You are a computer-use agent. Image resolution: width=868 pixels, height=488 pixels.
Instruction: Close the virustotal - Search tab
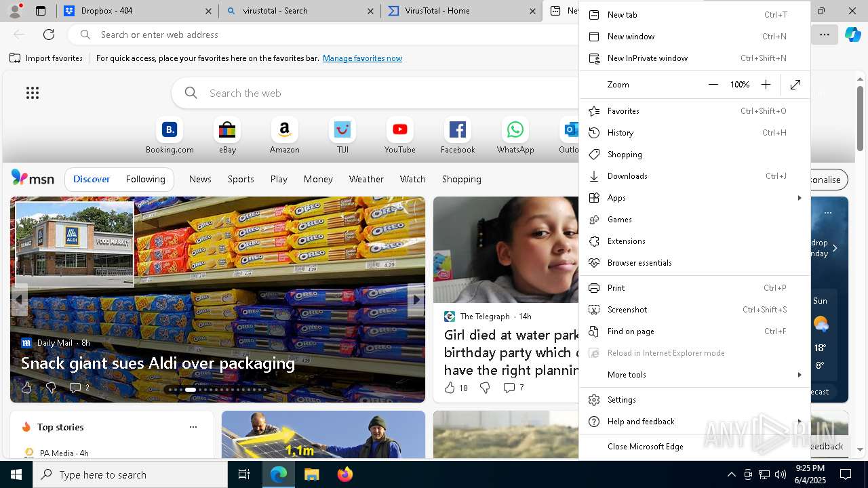click(370, 11)
